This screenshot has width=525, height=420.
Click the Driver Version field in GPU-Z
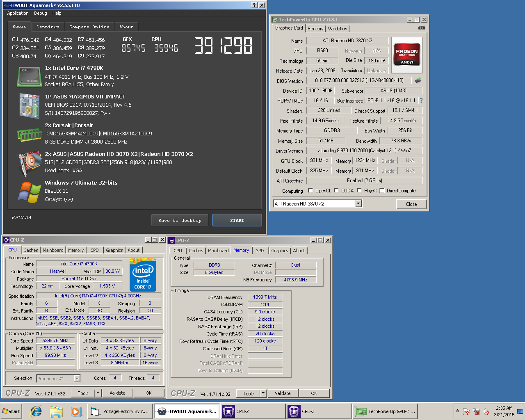(x=364, y=151)
